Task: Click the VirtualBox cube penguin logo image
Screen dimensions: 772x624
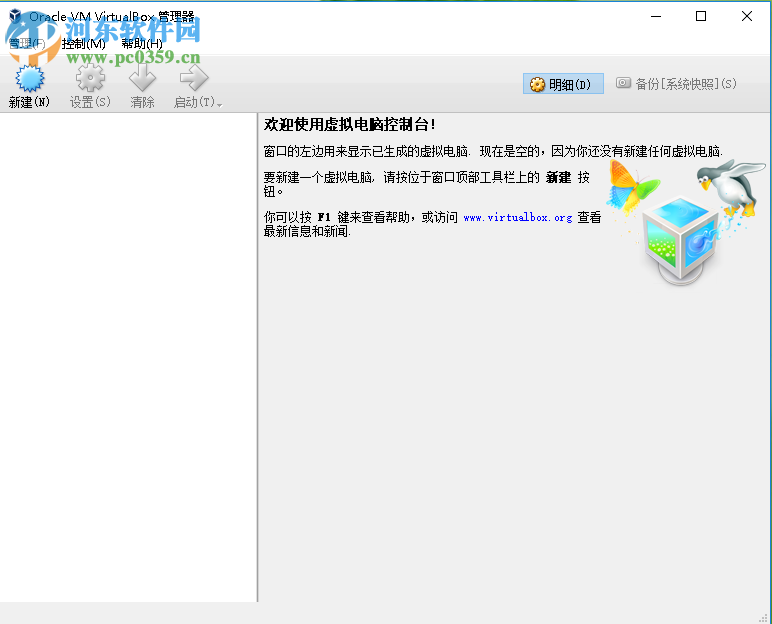Action: coord(685,222)
